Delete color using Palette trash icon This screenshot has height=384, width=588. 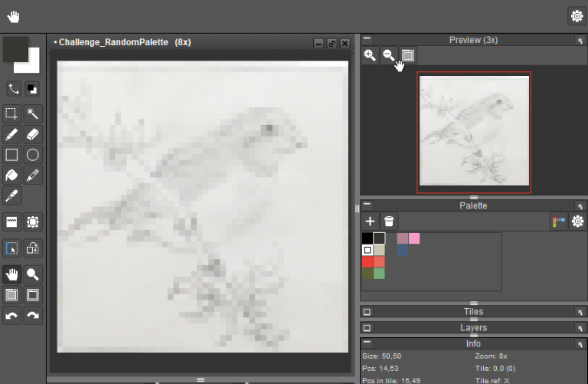389,221
